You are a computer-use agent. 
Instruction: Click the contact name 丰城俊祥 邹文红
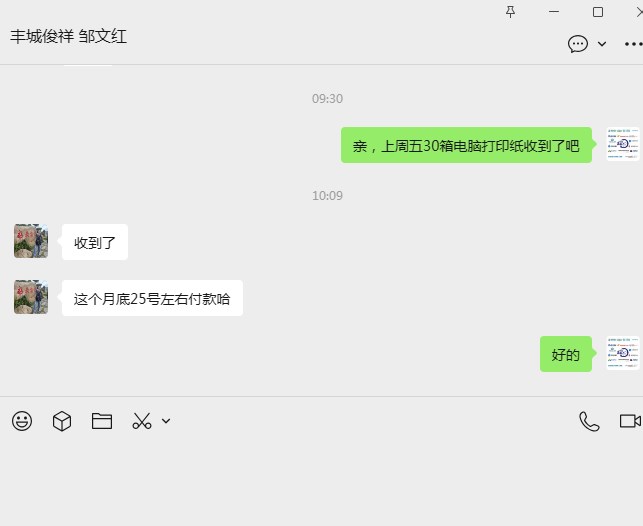pyautogui.click(x=68, y=36)
